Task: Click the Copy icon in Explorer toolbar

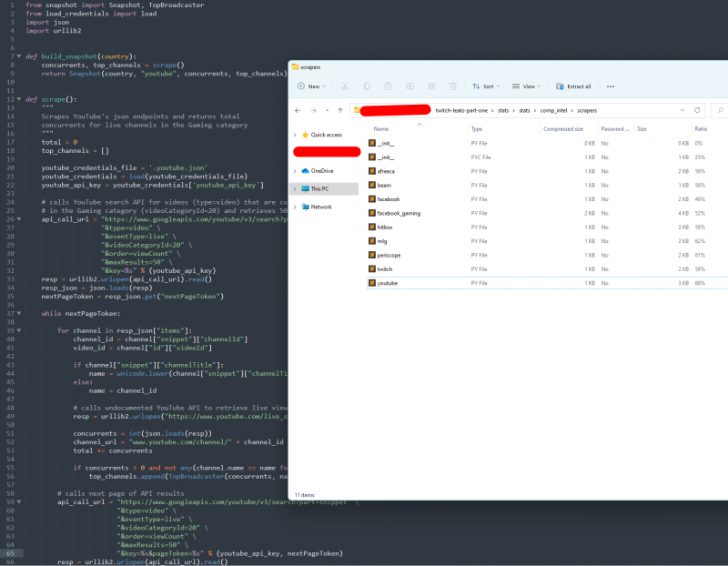Action: point(367,86)
